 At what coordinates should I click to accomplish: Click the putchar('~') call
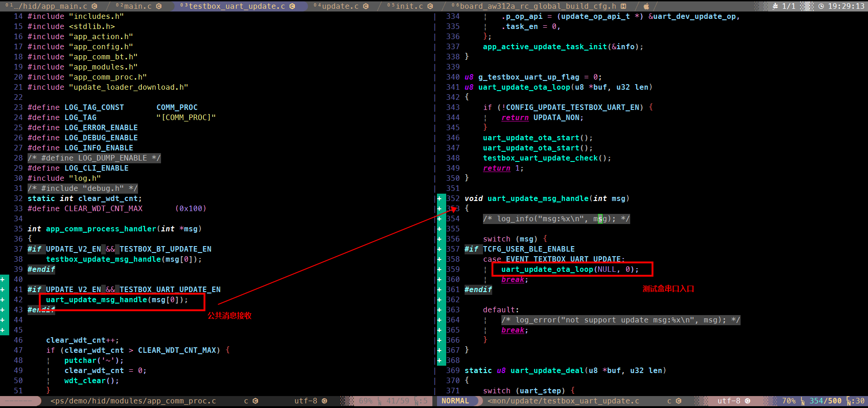pos(94,361)
